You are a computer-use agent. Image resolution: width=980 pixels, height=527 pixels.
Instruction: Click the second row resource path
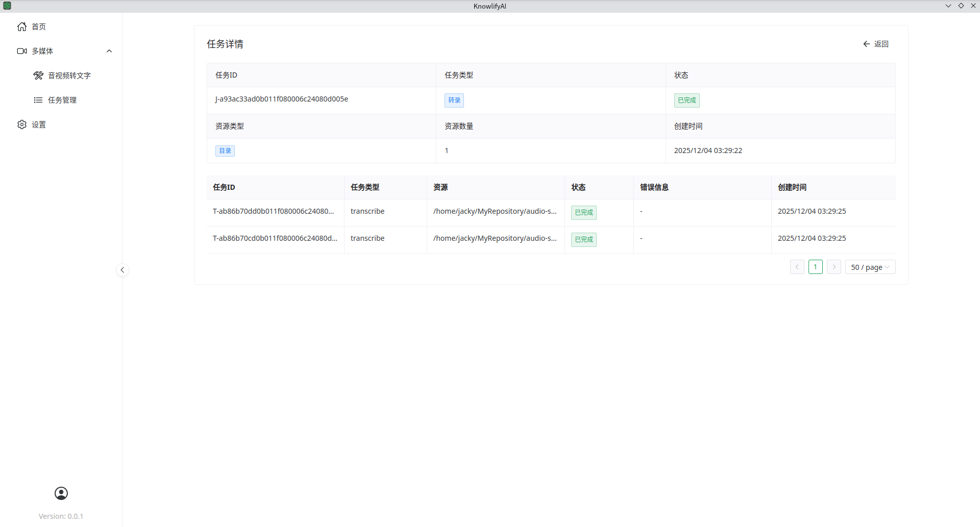495,238
